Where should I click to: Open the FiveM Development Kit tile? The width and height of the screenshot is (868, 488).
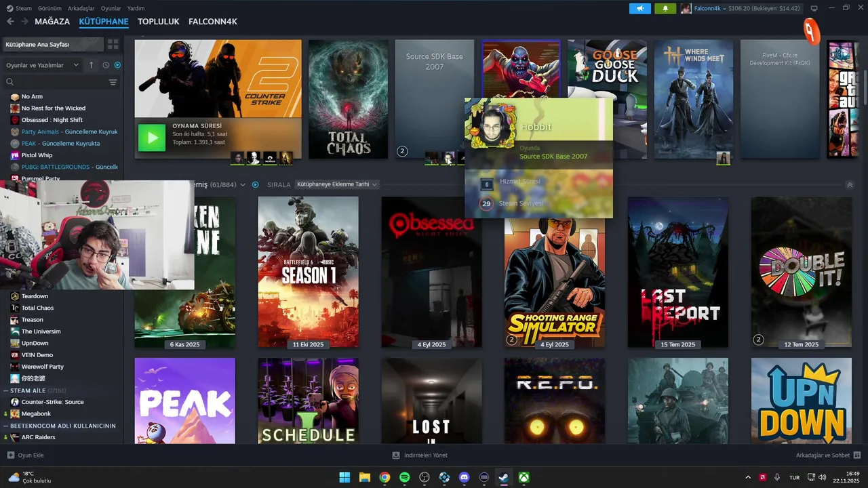[780, 99]
